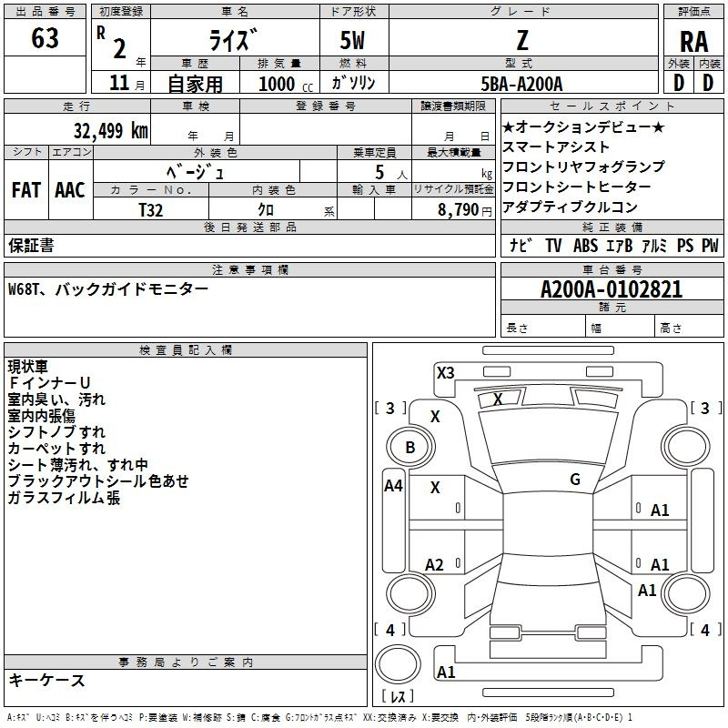This screenshot has height=728, width=728.
Task: Select the A4 damage mark
Action: (393, 486)
